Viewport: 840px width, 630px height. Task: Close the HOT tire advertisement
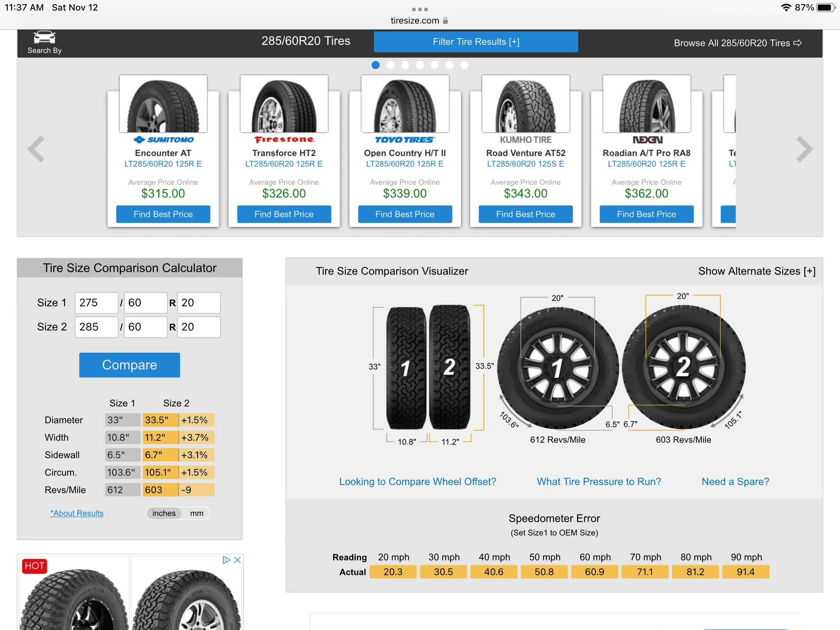(238, 560)
